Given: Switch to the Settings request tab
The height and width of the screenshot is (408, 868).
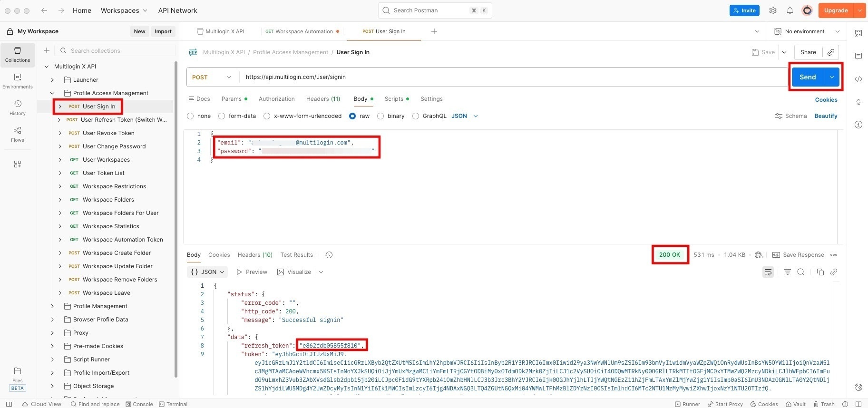Looking at the screenshot, I should pyautogui.click(x=431, y=99).
